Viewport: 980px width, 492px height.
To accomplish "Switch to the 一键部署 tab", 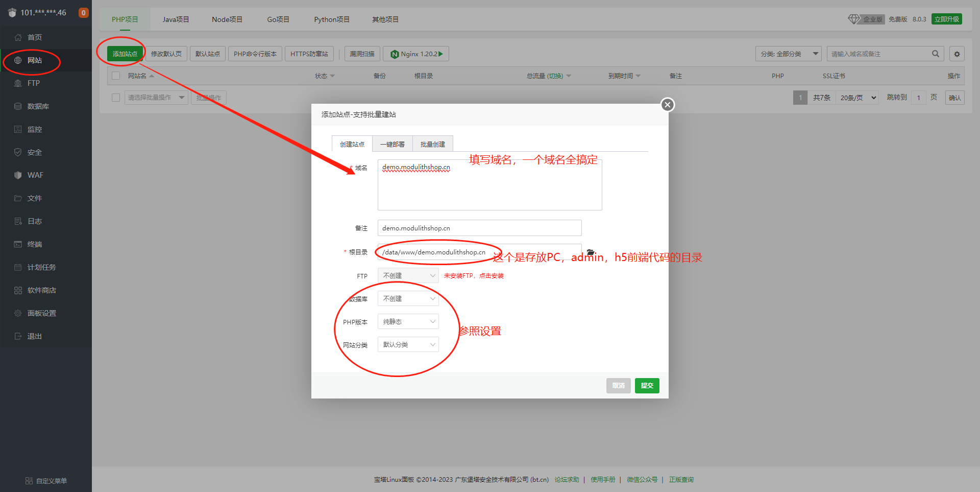I will [x=392, y=144].
